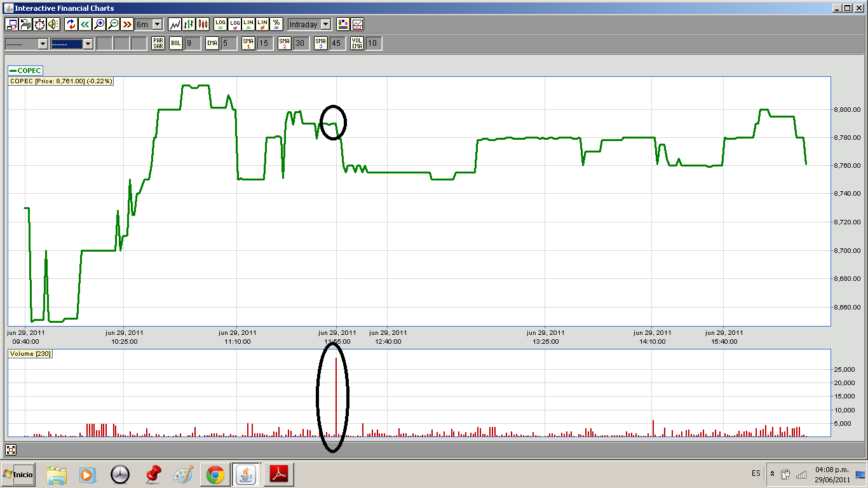Viewport: 868px width, 488px height.
Task: Toggle the LIN scale button with red not-equal
Action: (262, 24)
